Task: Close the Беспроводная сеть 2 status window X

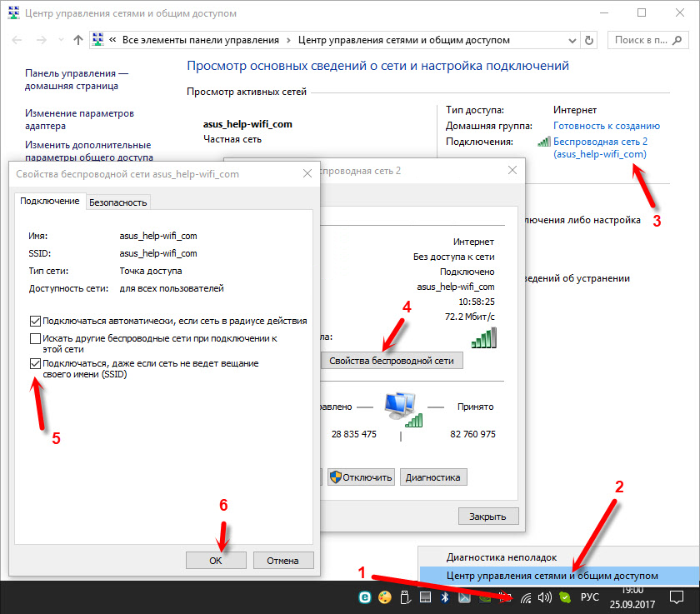Action: (512, 170)
